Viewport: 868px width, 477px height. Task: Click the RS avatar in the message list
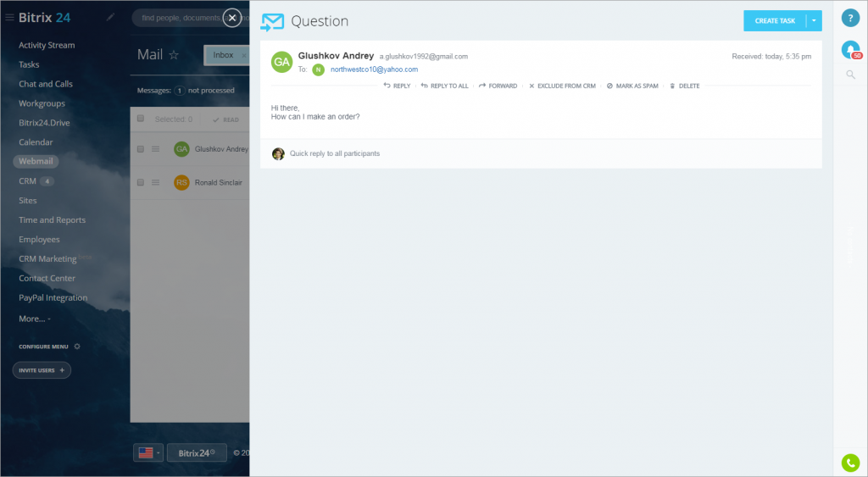pyautogui.click(x=181, y=182)
